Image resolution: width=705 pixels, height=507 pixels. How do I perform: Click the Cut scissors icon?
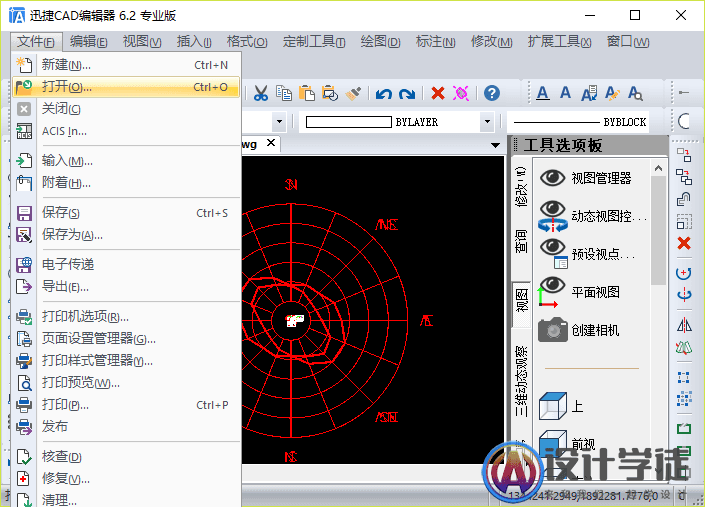tap(261, 93)
